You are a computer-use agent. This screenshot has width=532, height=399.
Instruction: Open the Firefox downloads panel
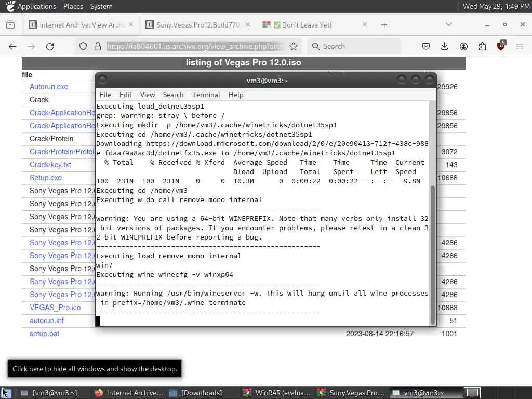point(445,46)
